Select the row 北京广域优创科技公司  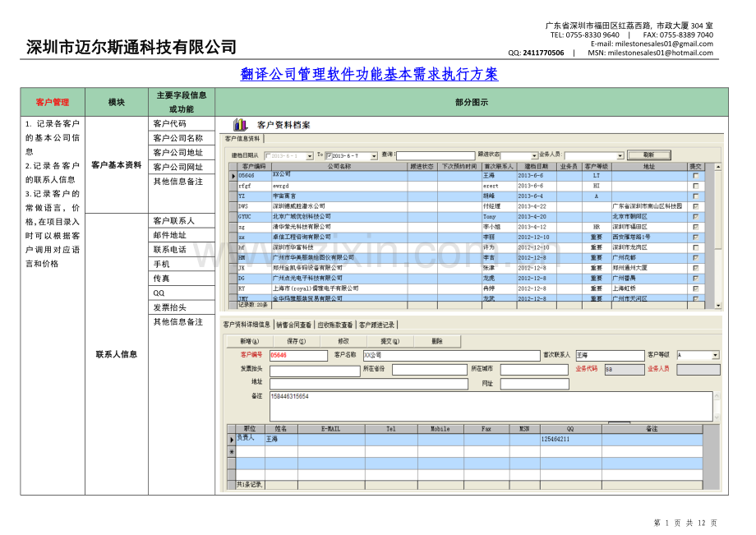[x=467, y=217]
